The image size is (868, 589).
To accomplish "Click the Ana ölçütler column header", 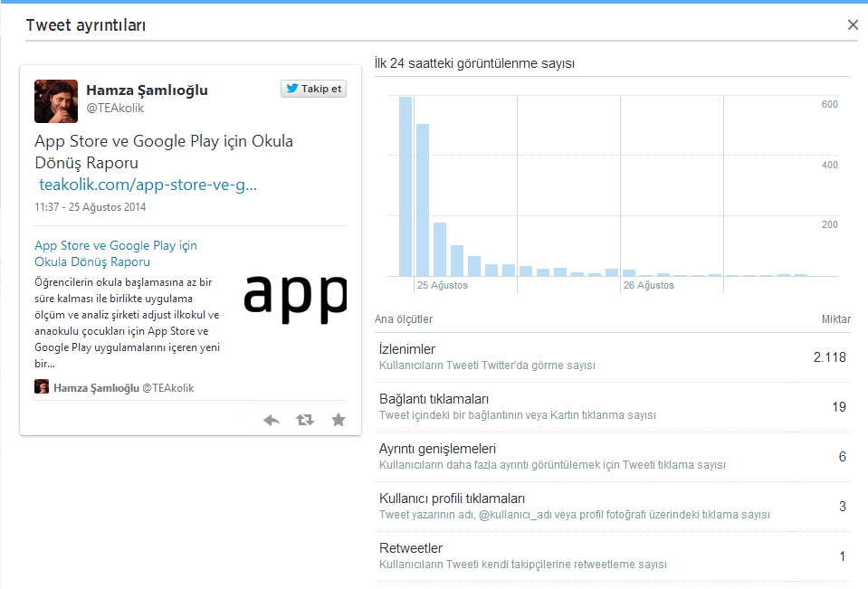I will tap(404, 319).
